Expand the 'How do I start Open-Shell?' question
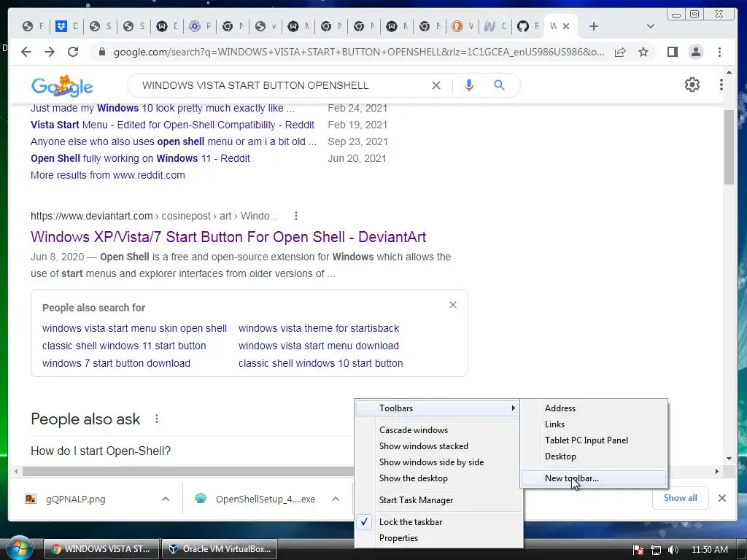 click(101, 451)
